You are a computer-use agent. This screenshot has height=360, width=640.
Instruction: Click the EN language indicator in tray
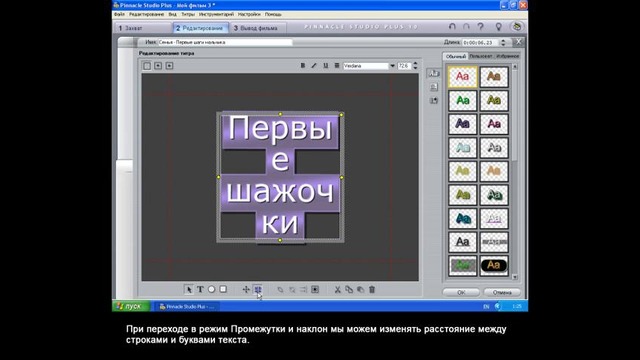(486, 307)
